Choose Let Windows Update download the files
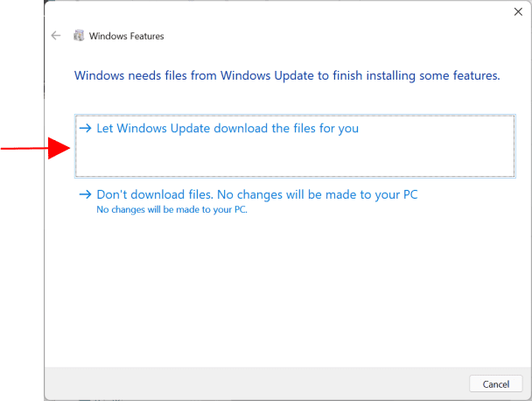The image size is (532, 401). pos(227,129)
